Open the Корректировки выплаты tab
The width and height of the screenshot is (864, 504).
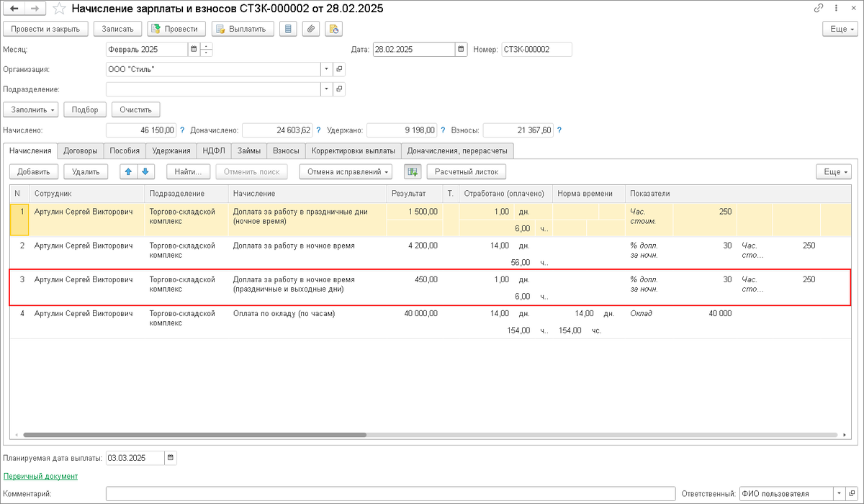click(353, 151)
